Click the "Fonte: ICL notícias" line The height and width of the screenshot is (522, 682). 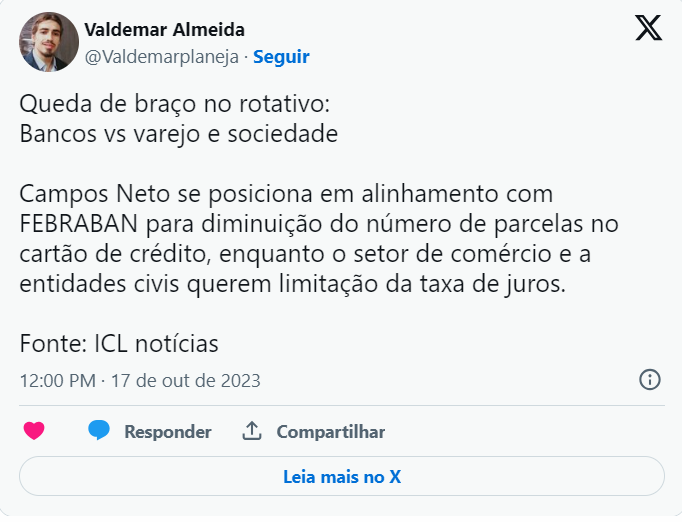(118, 343)
